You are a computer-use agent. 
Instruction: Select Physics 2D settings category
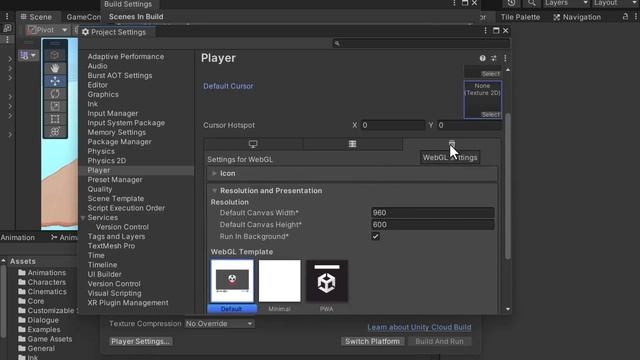107,161
